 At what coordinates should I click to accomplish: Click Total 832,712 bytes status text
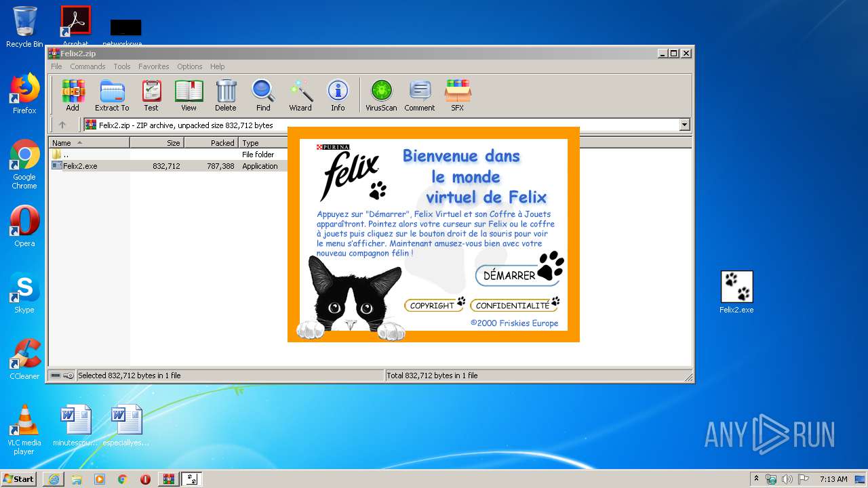(432, 375)
